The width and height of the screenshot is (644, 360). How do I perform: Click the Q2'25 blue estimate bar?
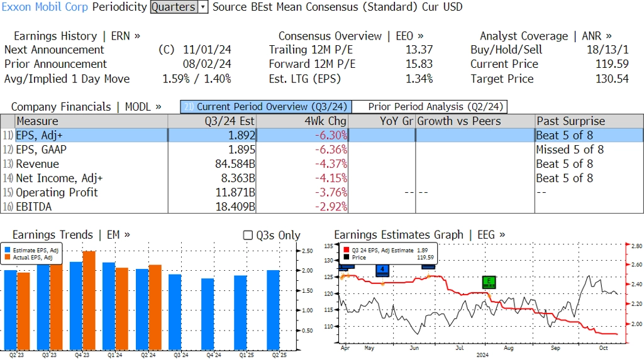click(x=273, y=310)
